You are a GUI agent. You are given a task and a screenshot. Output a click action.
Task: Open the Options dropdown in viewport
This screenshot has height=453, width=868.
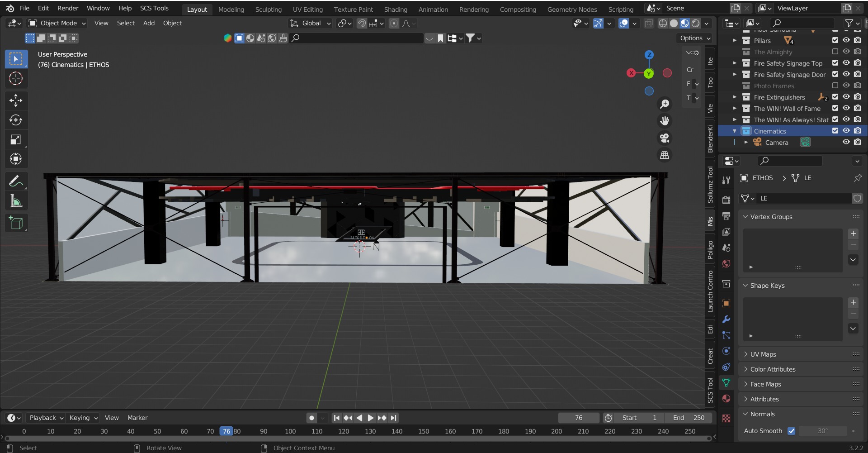695,38
